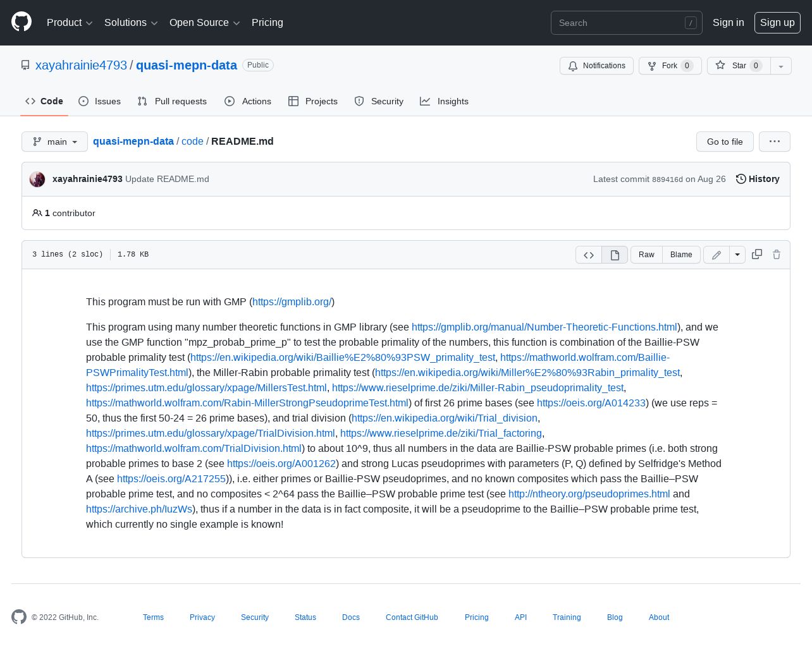Switch to the Issues tab
The image size is (812, 656).
point(99,101)
